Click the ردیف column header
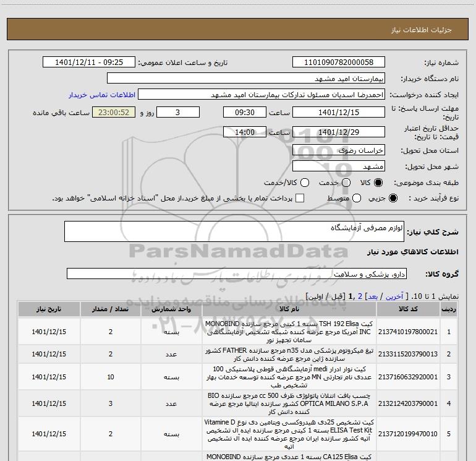 [x=449, y=309]
